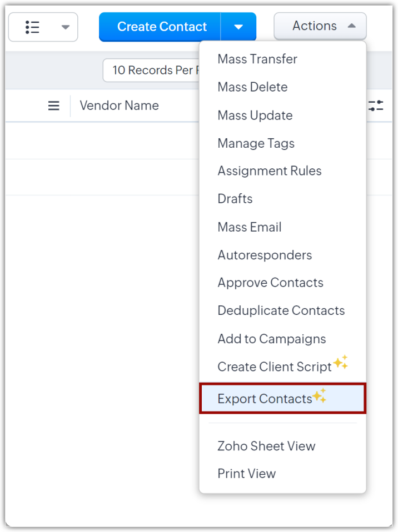Open the list view type dropdown arrow

coord(65,27)
